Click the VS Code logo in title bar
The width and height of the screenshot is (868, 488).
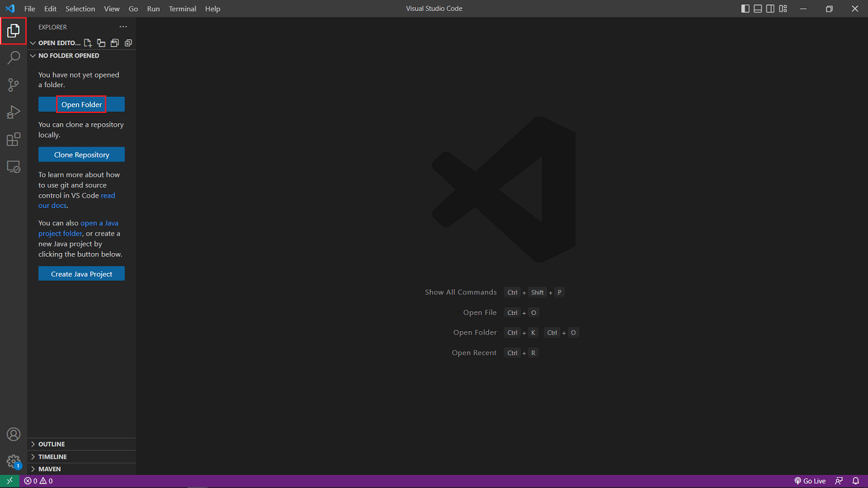pos(10,9)
